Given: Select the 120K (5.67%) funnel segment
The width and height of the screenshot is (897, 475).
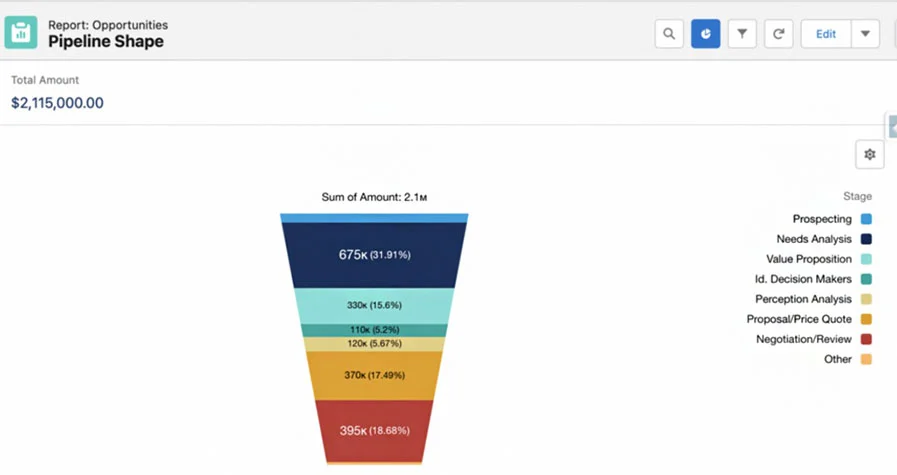Looking at the screenshot, I should pyautogui.click(x=374, y=344).
